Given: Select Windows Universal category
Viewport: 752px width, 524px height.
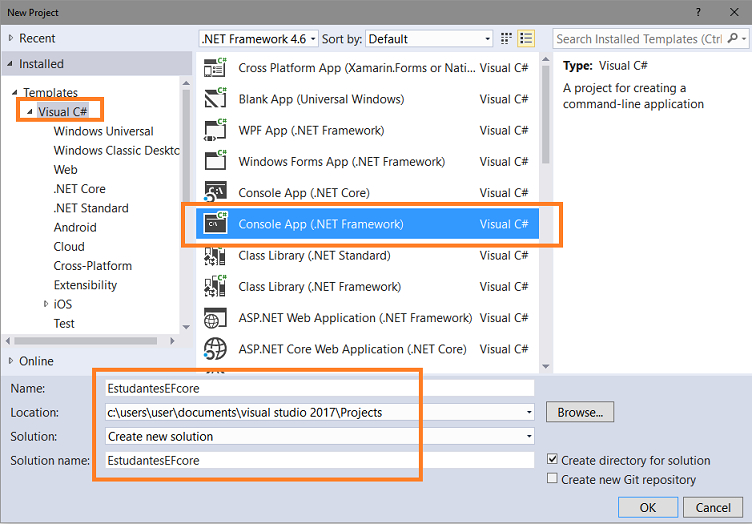Looking at the screenshot, I should click(104, 131).
